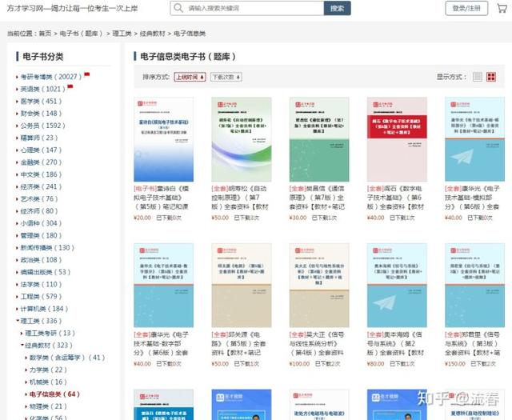Open 理工类 breadcrumb link

[122, 34]
